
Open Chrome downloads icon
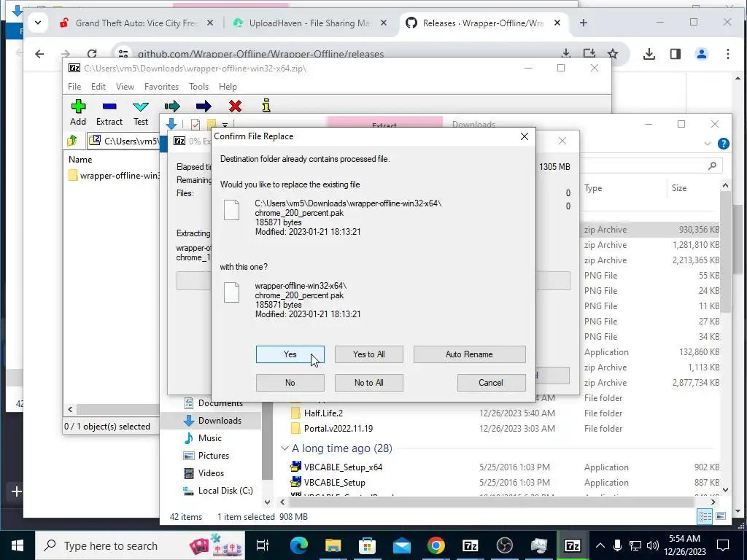[x=649, y=54]
